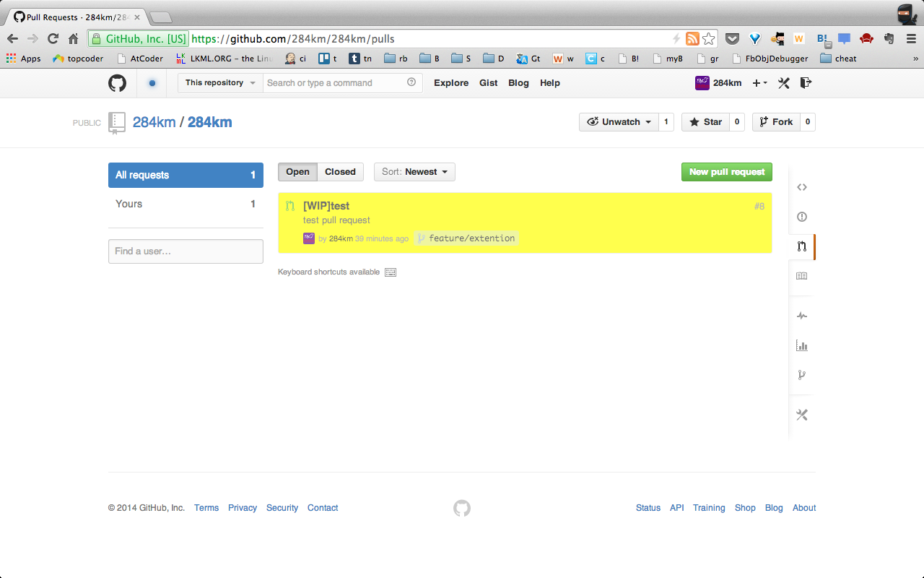Expand the This repository search scope dropdown

[x=220, y=83]
